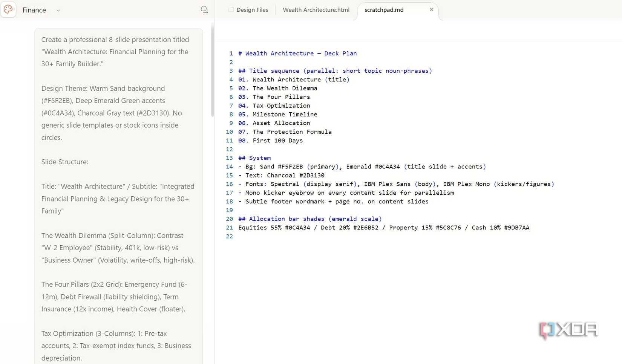Click the '## Allocation bar shades' heading
This screenshot has width=622, height=364.
click(x=310, y=219)
